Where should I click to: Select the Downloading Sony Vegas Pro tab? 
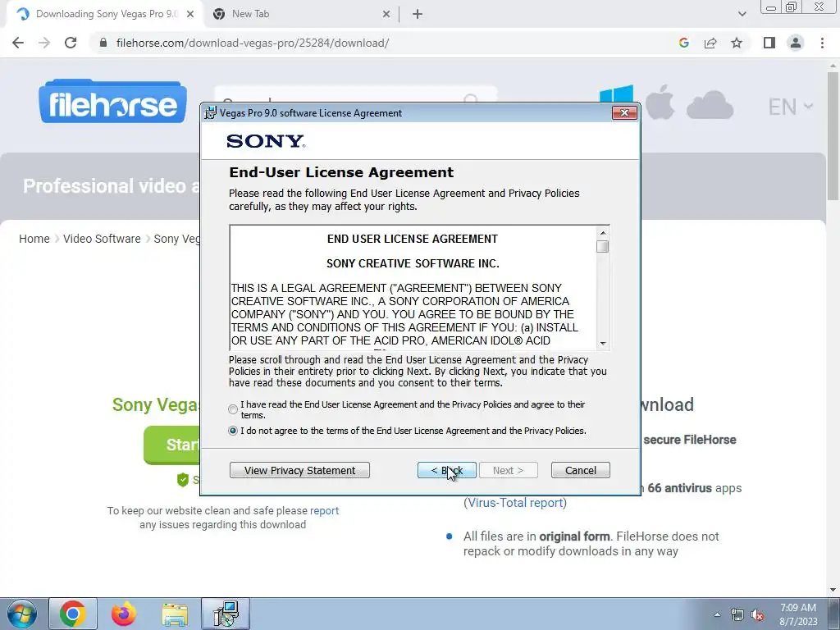tap(106, 14)
